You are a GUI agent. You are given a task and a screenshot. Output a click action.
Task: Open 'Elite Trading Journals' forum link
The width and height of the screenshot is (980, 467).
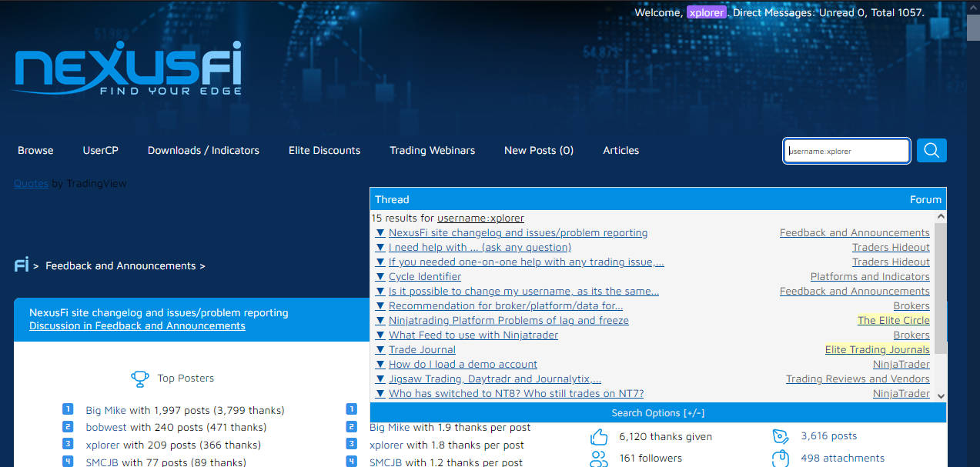878,350
